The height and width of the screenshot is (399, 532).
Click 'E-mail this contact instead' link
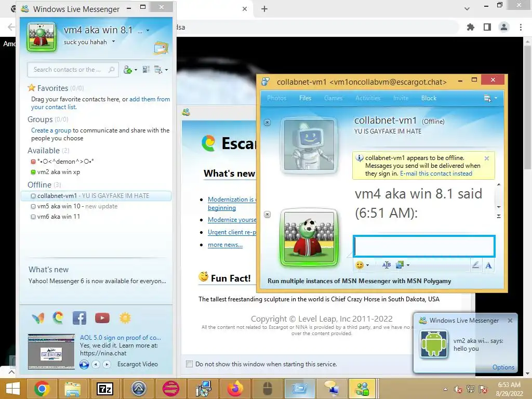click(x=436, y=174)
